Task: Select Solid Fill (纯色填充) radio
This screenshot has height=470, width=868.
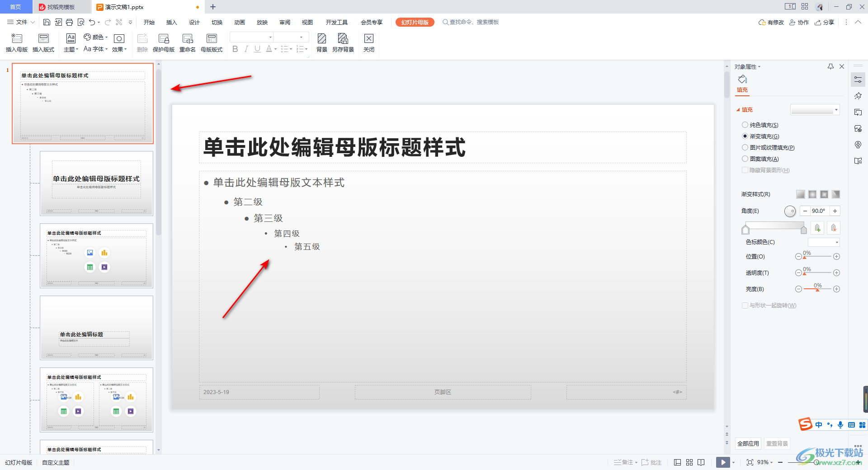Action: click(x=745, y=125)
